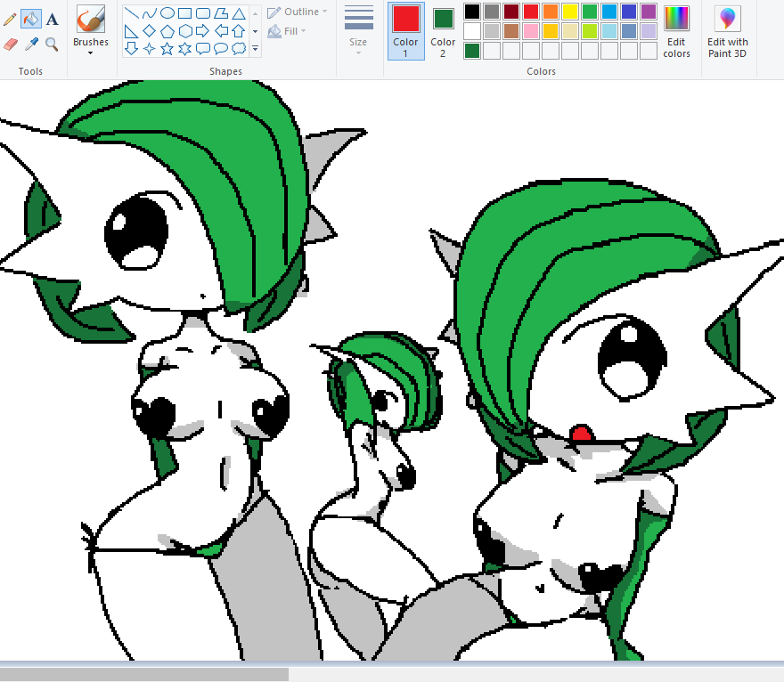The image size is (784, 682).
Task: Choose the Rectangle shape
Action: point(185,13)
